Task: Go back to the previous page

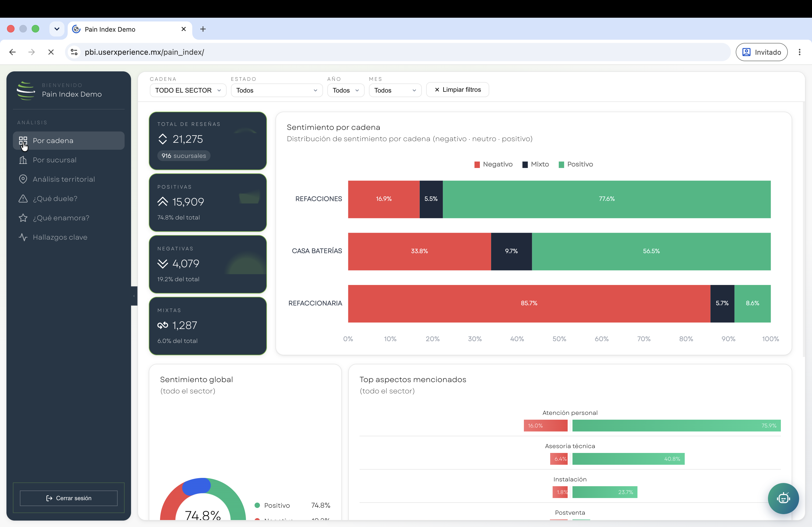Action: click(x=13, y=52)
